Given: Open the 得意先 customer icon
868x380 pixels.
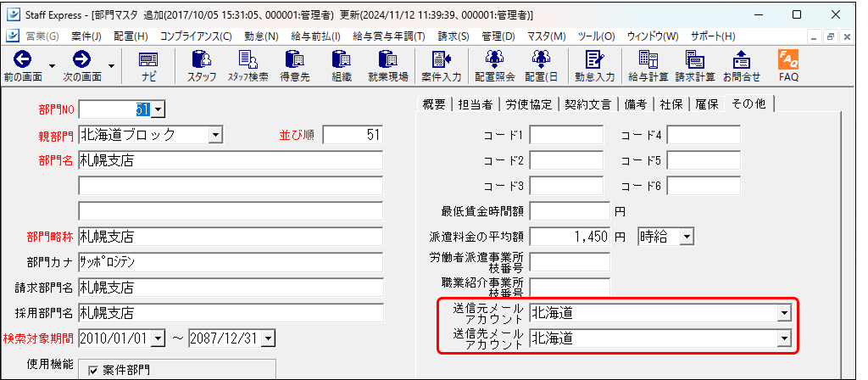Looking at the screenshot, I should coord(294,60).
